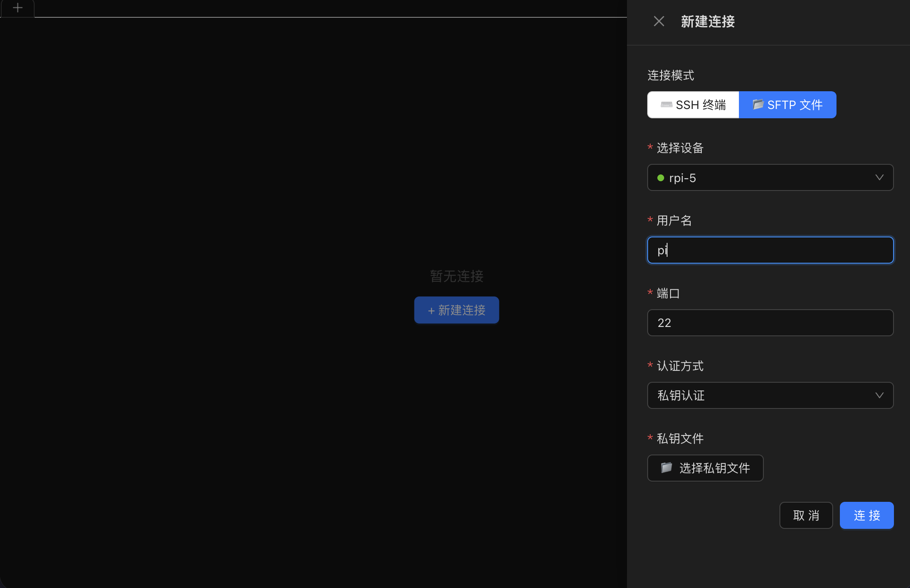
Task: Switch connection mode to SFTP 文件
Action: 787,104
